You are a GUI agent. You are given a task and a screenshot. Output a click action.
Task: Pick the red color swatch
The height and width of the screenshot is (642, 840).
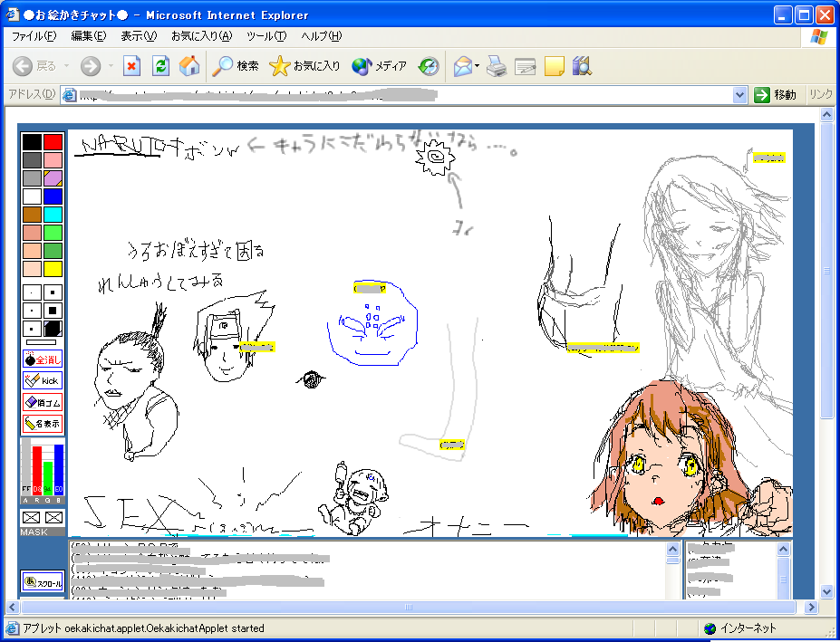pyautogui.click(x=53, y=142)
